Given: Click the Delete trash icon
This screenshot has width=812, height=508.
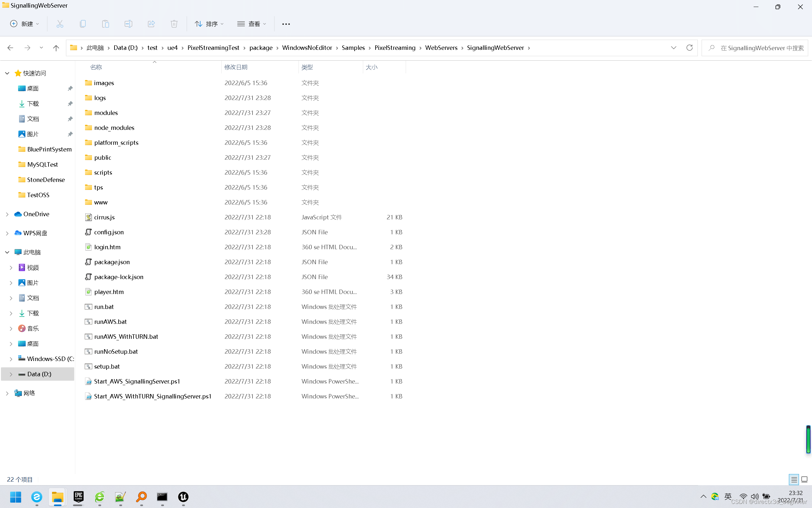Looking at the screenshot, I should coord(174,24).
